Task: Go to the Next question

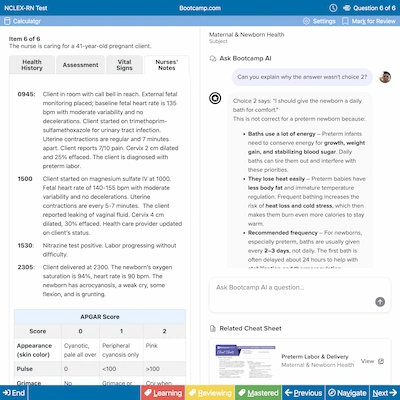Action: (x=384, y=393)
